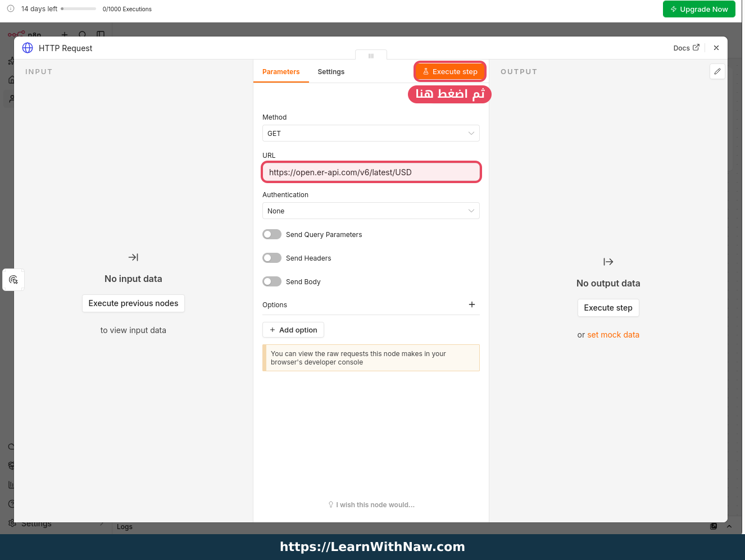745x560 pixels.
Task: Click the INPUT panel heading
Action: pyautogui.click(x=39, y=72)
